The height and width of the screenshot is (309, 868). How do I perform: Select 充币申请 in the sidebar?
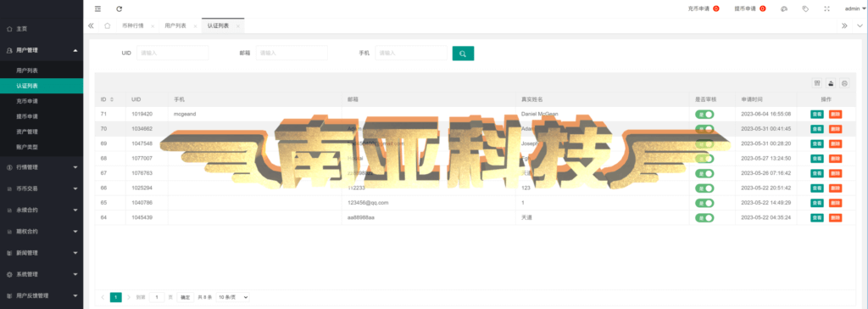pos(42,102)
